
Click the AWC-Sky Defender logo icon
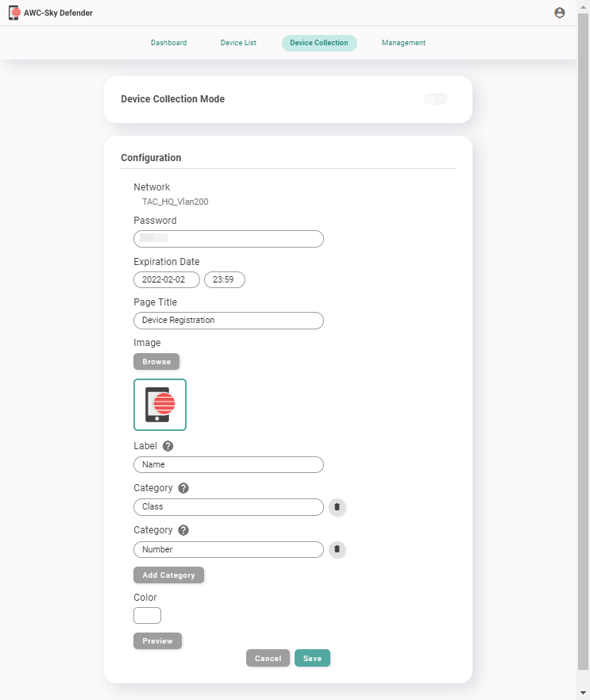tap(13, 13)
